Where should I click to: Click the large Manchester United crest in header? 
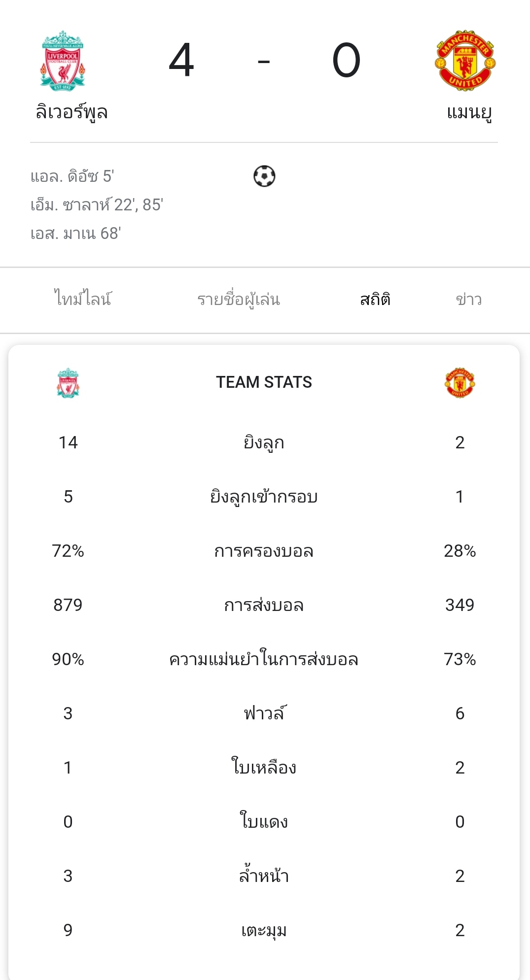[x=465, y=61]
